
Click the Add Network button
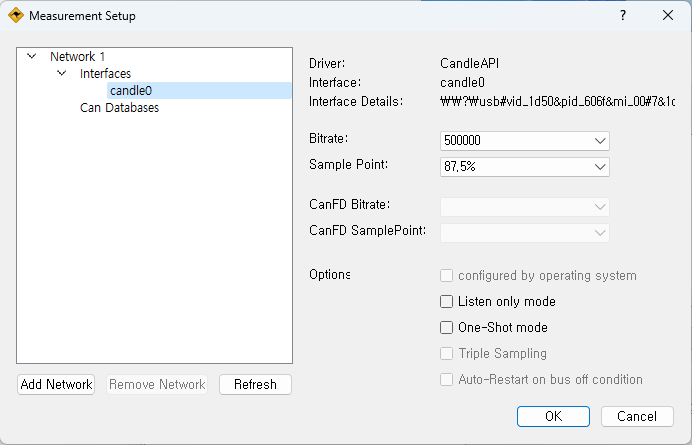(x=56, y=384)
